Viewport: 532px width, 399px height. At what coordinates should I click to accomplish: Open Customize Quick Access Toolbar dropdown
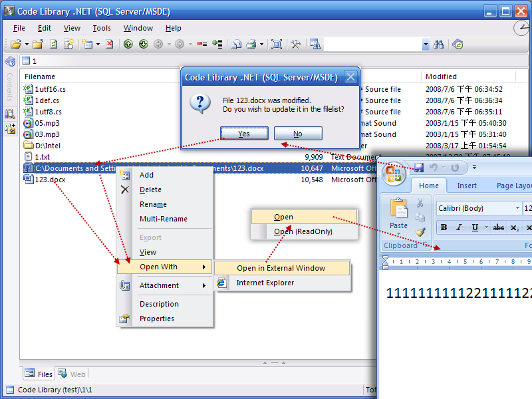pos(474,167)
